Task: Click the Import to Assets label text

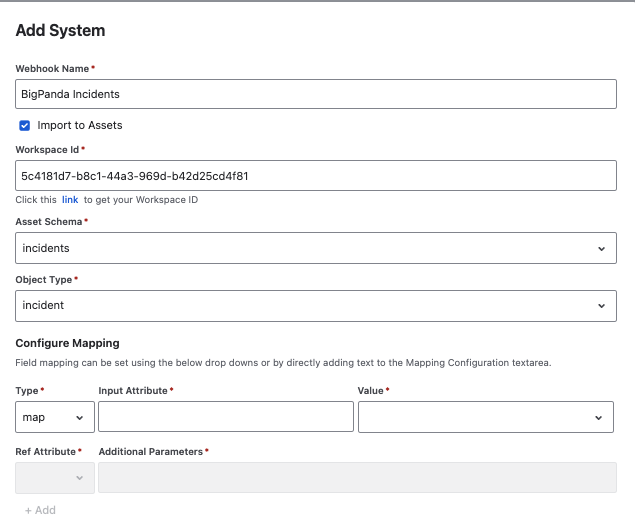Action: (80, 126)
